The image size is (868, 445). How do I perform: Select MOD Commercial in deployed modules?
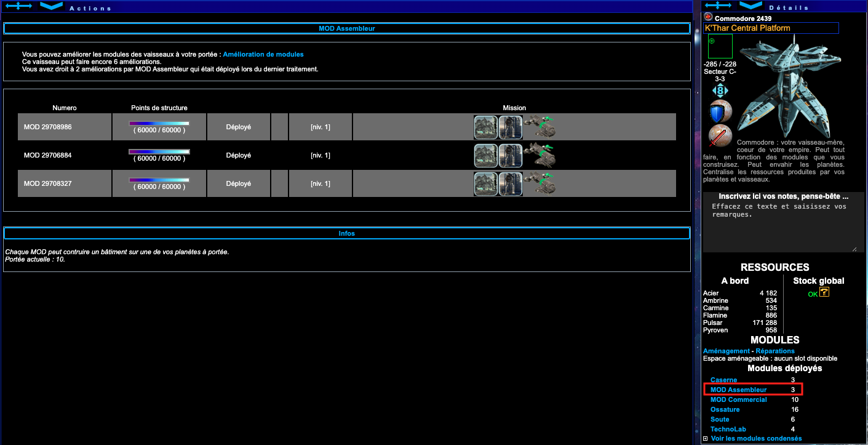tap(738, 399)
